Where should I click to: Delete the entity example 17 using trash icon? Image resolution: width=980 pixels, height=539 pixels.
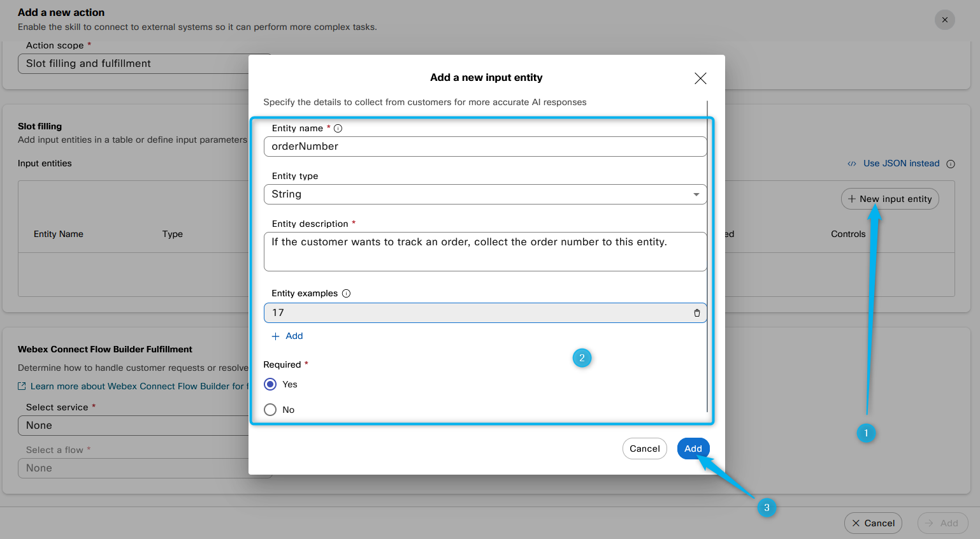pyautogui.click(x=696, y=313)
